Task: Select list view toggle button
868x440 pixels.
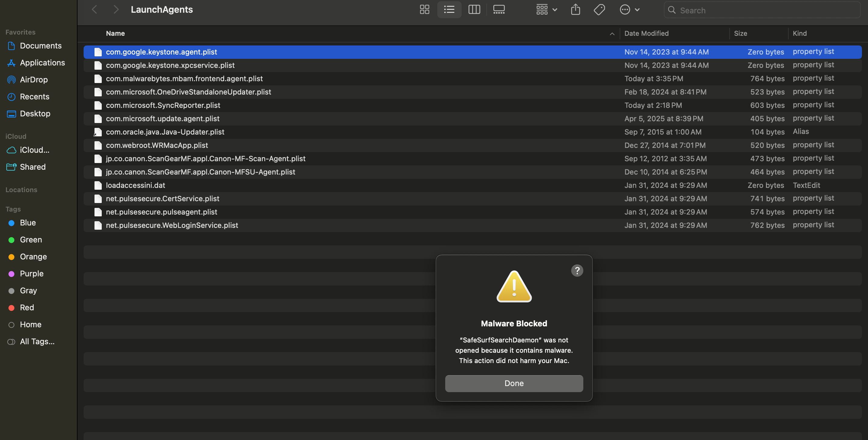Action: pos(449,9)
